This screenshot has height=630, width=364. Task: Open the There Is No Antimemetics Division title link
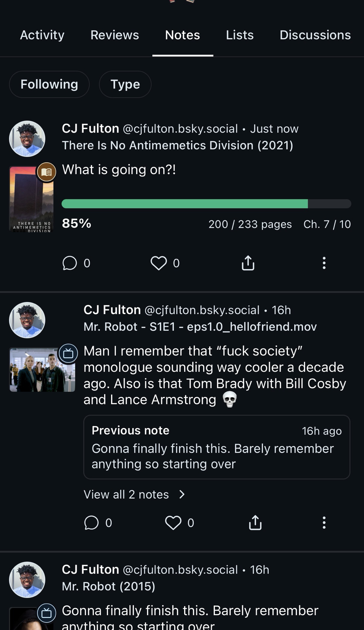pos(177,146)
